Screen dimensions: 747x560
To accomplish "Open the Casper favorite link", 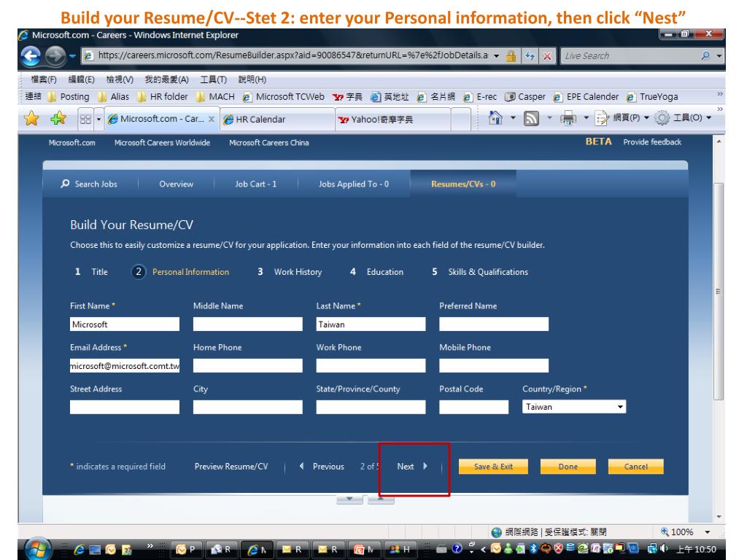I will [525, 97].
